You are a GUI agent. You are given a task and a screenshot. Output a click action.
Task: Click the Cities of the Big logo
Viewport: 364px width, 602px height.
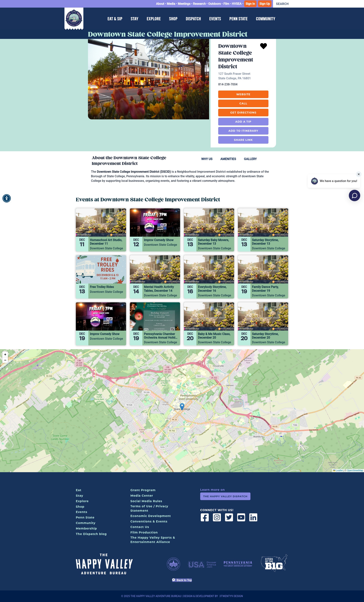coord(274,563)
